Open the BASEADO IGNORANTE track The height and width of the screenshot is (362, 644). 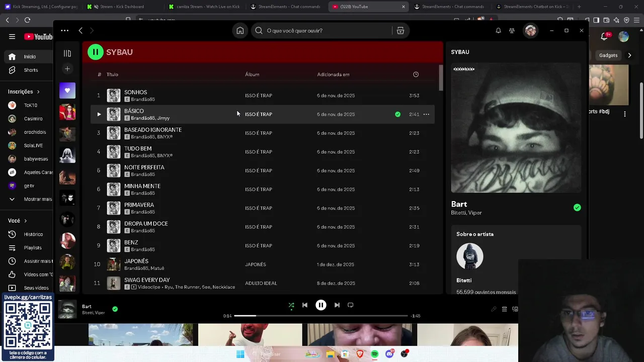click(x=153, y=130)
